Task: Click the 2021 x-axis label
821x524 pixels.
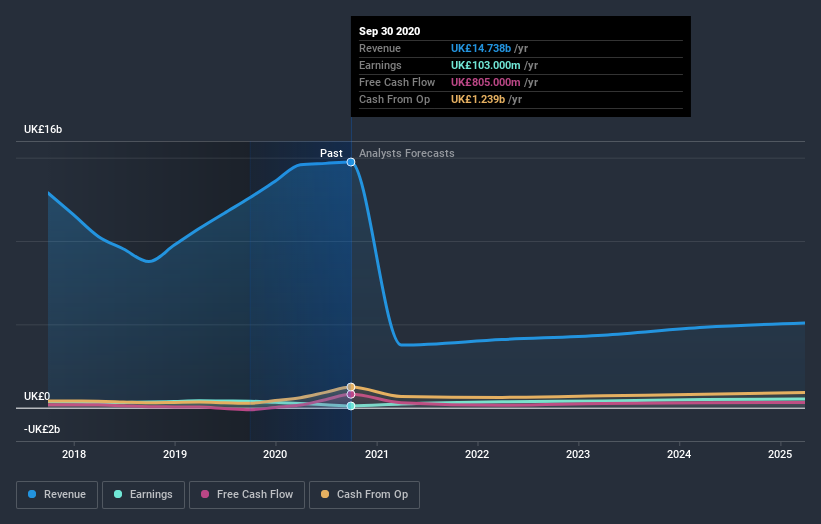Action: tap(376, 454)
